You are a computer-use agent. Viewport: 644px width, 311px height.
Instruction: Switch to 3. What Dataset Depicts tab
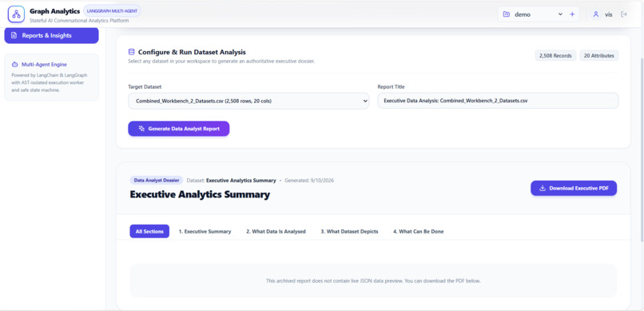349,231
